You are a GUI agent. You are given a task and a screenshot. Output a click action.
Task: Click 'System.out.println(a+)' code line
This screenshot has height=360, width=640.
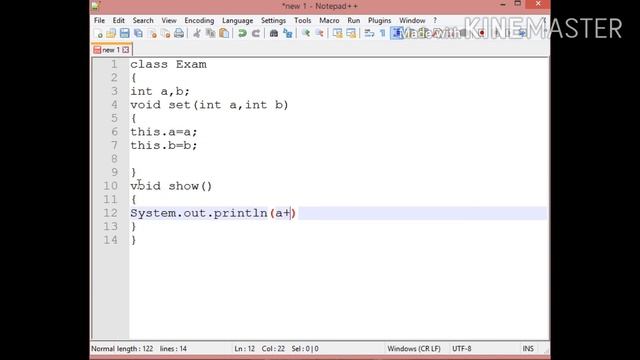pyautogui.click(x=213, y=213)
